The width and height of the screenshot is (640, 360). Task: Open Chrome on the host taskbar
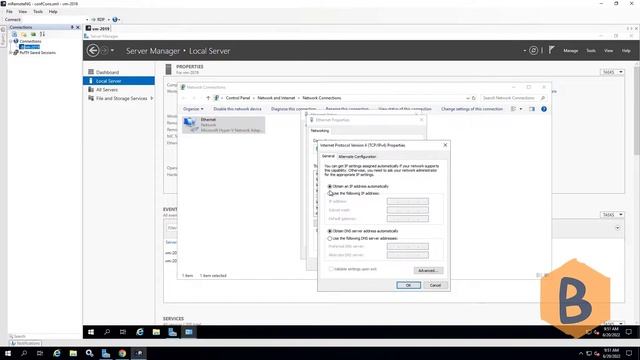(122, 353)
